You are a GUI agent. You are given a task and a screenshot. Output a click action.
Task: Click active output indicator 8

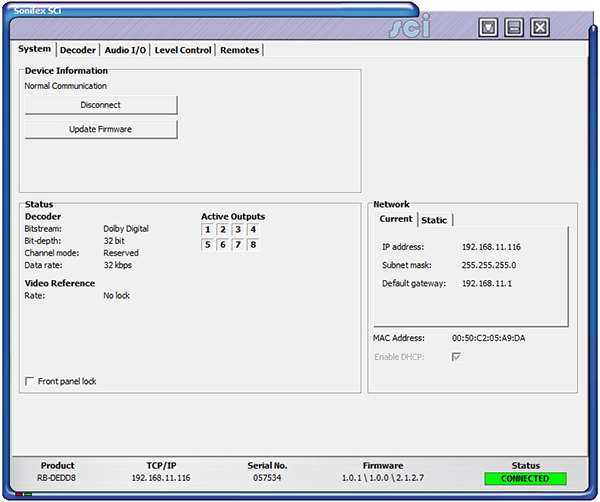point(253,244)
